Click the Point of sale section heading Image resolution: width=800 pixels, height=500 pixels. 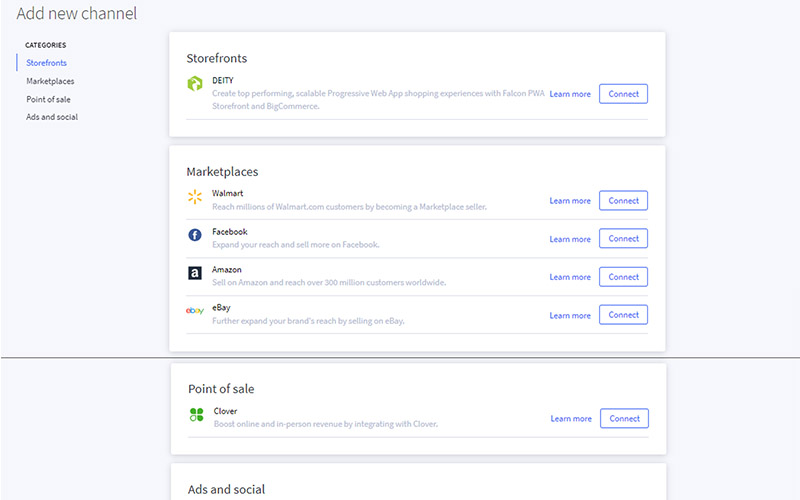pos(221,389)
